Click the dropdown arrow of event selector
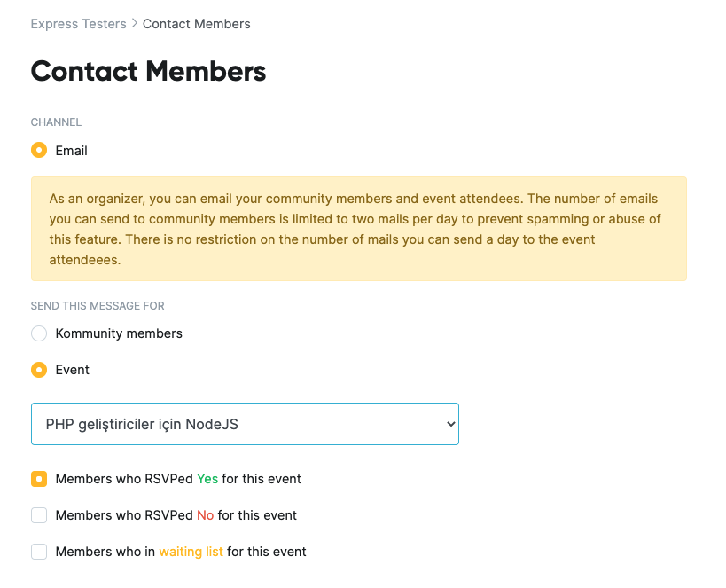The height and width of the screenshot is (588, 726). (x=450, y=424)
